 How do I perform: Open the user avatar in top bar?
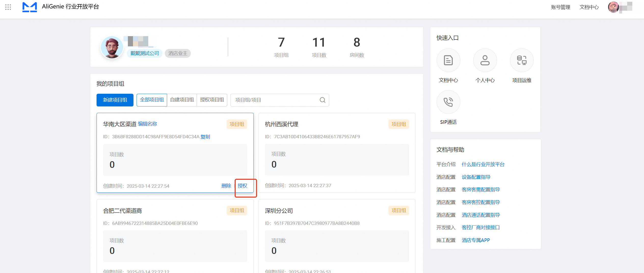[x=613, y=7]
